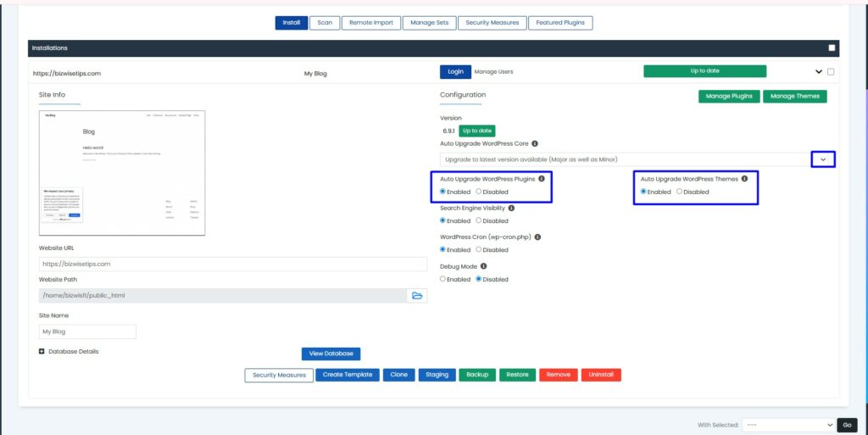The image size is (868, 435).
Task: Click info icon for Debug Mode
Action: point(484,266)
